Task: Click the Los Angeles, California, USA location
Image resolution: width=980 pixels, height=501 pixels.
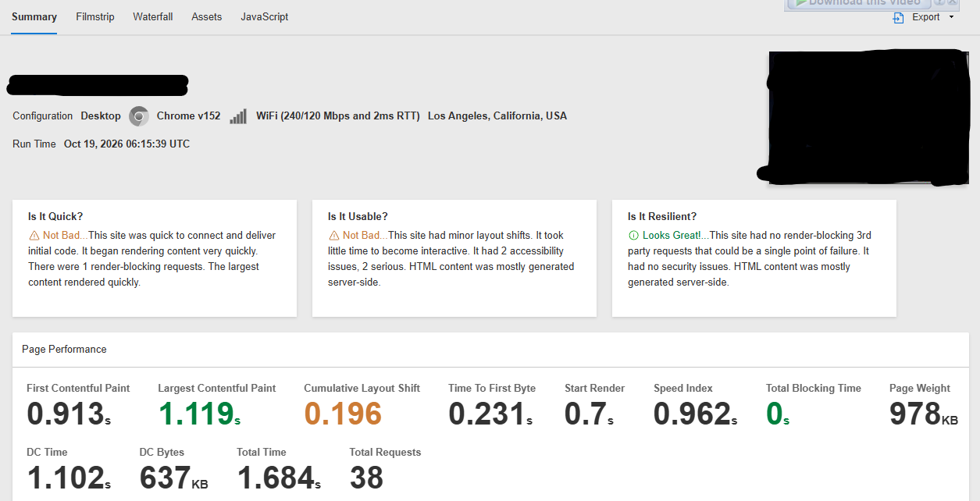Action: click(497, 116)
